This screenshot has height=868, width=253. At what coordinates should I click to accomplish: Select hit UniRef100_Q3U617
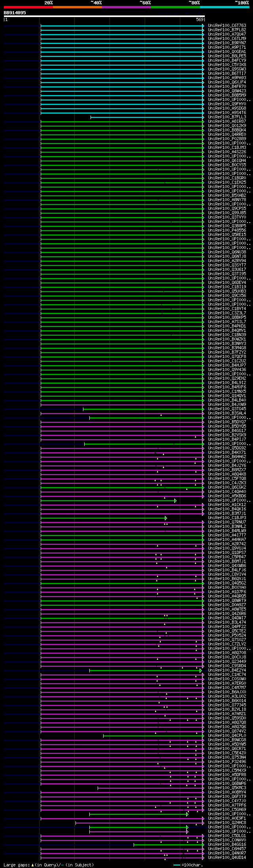227,270
